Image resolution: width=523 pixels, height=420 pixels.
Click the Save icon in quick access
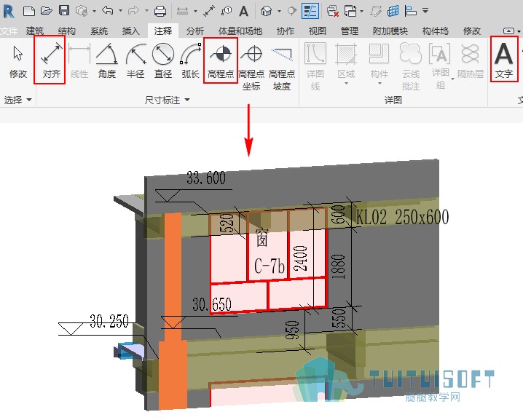point(63,11)
